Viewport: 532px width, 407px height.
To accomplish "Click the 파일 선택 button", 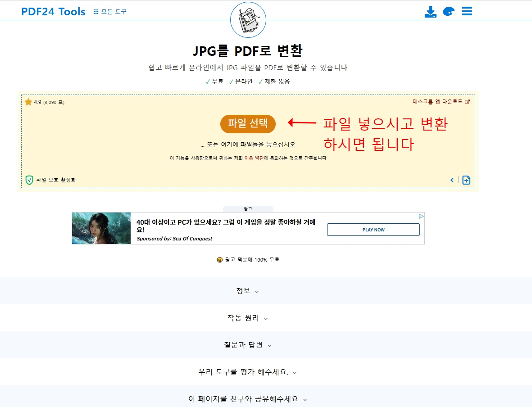I will coord(248,124).
